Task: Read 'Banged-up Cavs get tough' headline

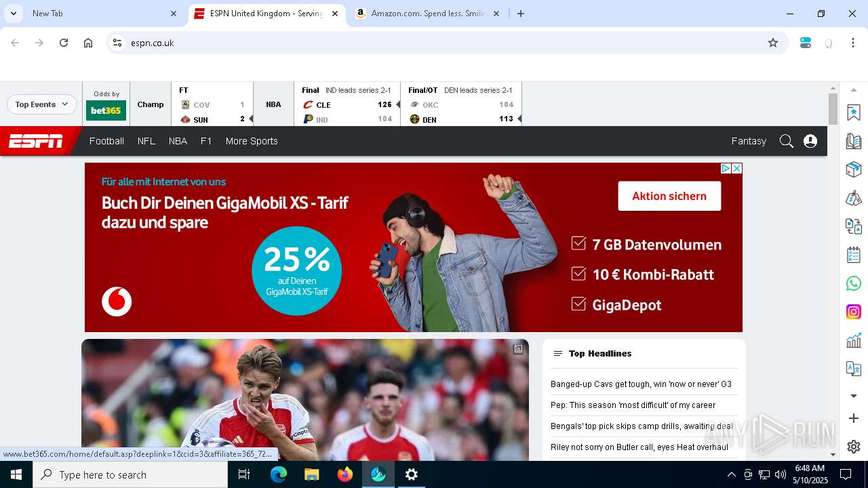Action: [641, 384]
